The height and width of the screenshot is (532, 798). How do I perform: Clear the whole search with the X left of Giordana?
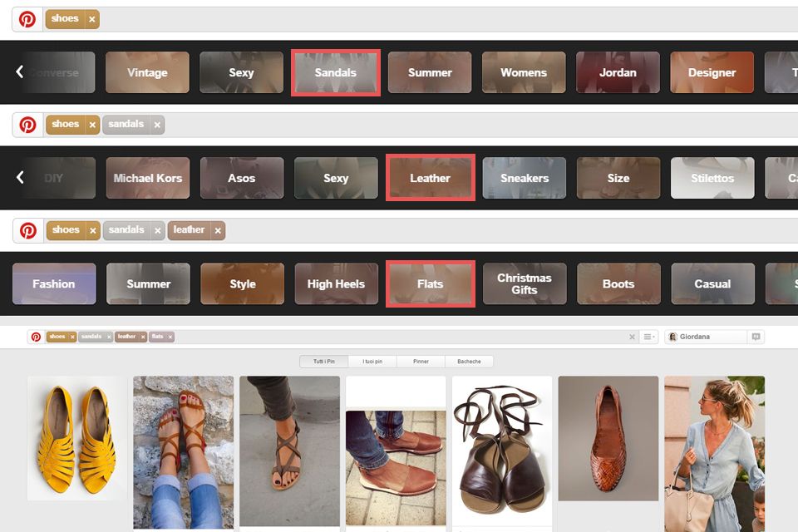tap(632, 337)
